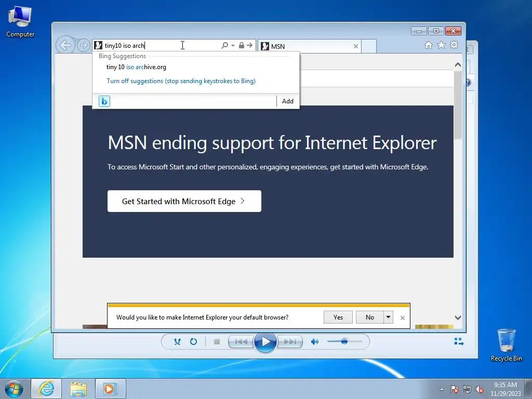This screenshot has width=532, height=399.
Task: Click the network tray icon
Action: pos(467,389)
